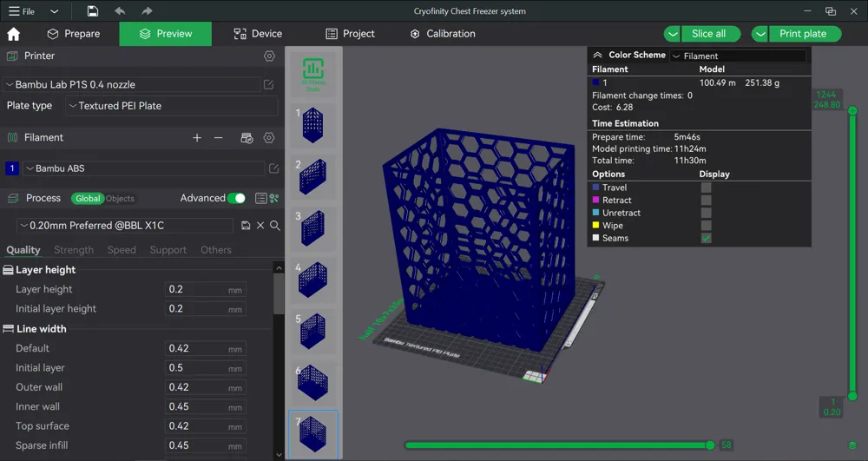The width and height of the screenshot is (868, 461).
Task: Save the process preset with disk icon
Action: click(246, 225)
